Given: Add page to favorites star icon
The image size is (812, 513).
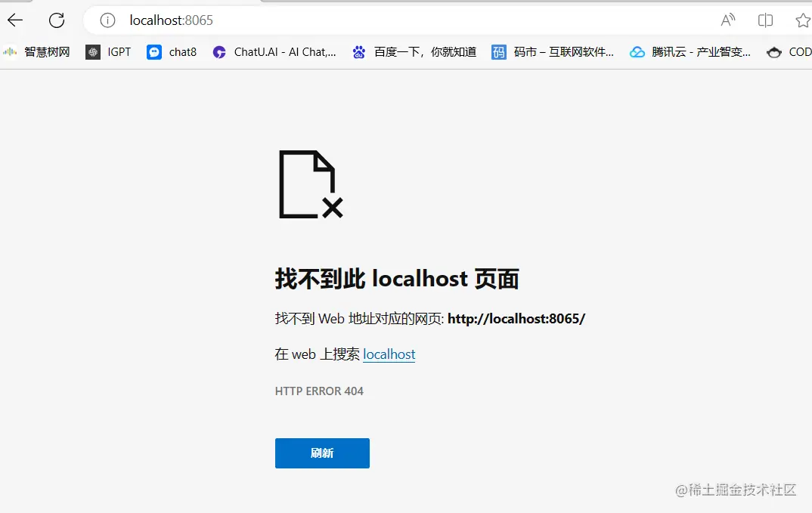Looking at the screenshot, I should pyautogui.click(x=803, y=20).
